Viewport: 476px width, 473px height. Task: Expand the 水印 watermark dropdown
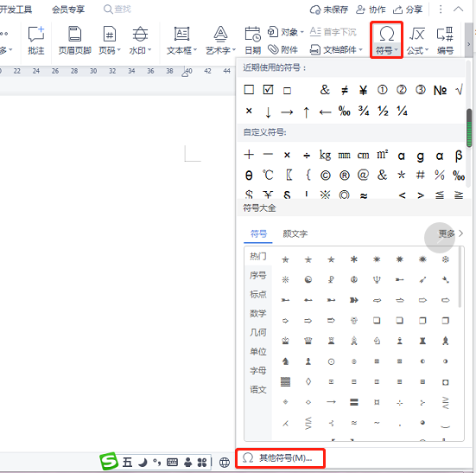[140, 41]
